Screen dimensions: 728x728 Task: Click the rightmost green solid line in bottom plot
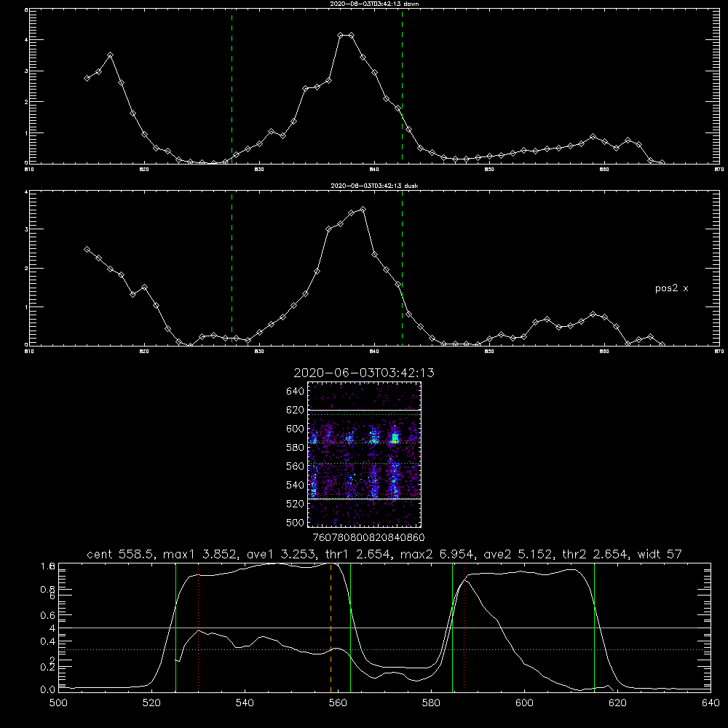tap(594, 628)
